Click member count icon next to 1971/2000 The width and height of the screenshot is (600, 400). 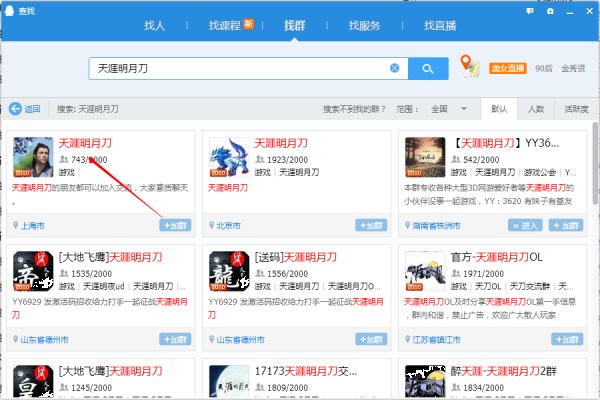[456, 273]
